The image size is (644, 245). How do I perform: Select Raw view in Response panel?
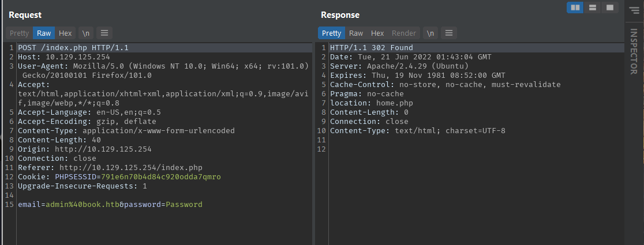[356, 33]
